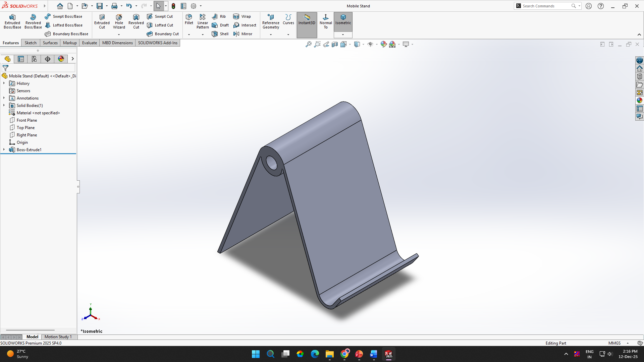The width and height of the screenshot is (644, 362).
Task: Open the SOLIDWORKS Add-Ins tab
Action: point(158,43)
